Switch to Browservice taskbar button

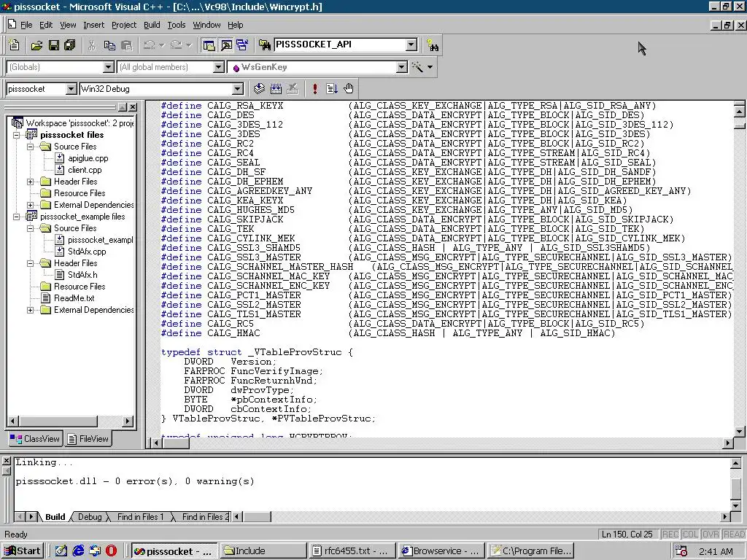pos(441,551)
